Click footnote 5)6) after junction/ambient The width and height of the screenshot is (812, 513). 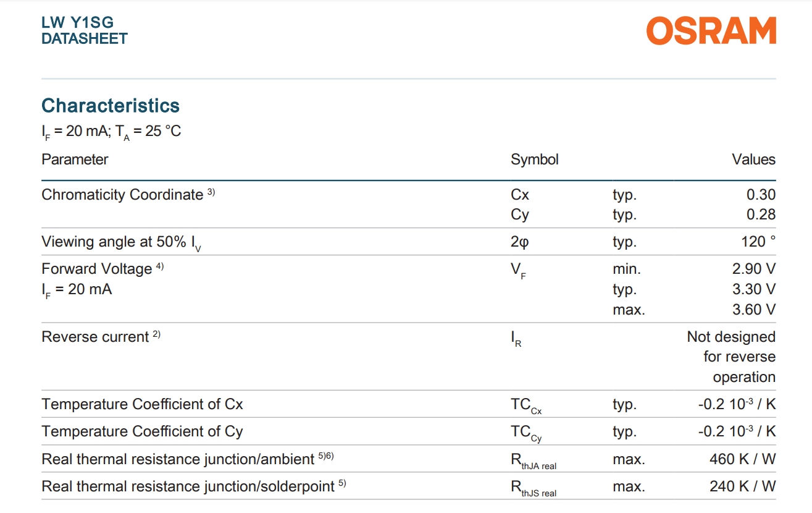[326, 457]
